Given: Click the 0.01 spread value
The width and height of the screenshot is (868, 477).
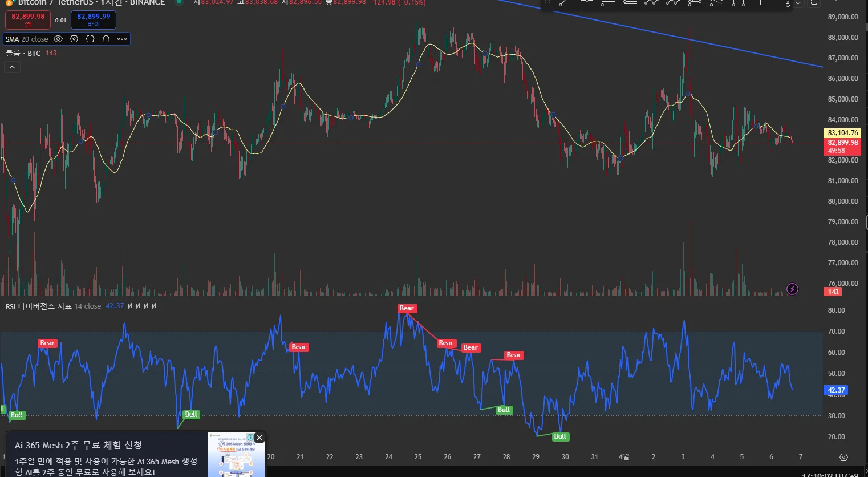Looking at the screenshot, I should [60, 21].
